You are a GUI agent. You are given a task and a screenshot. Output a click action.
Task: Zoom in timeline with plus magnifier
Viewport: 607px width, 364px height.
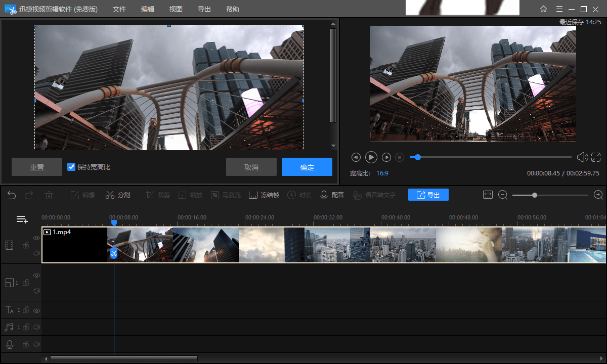(598, 195)
